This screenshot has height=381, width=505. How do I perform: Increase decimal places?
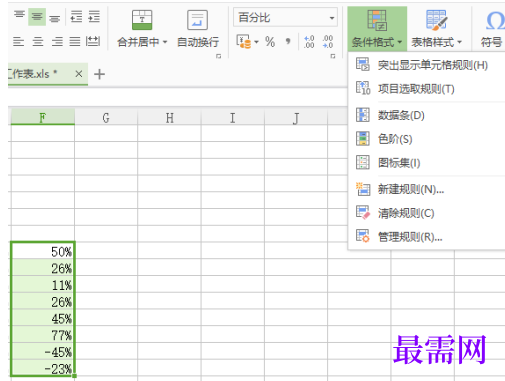(x=309, y=42)
